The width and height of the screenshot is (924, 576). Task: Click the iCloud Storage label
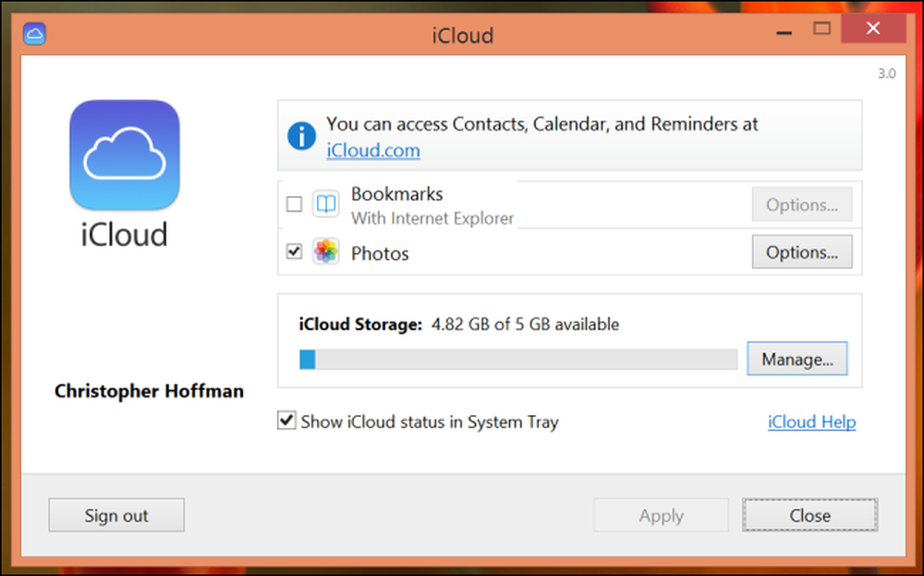tap(360, 325)
